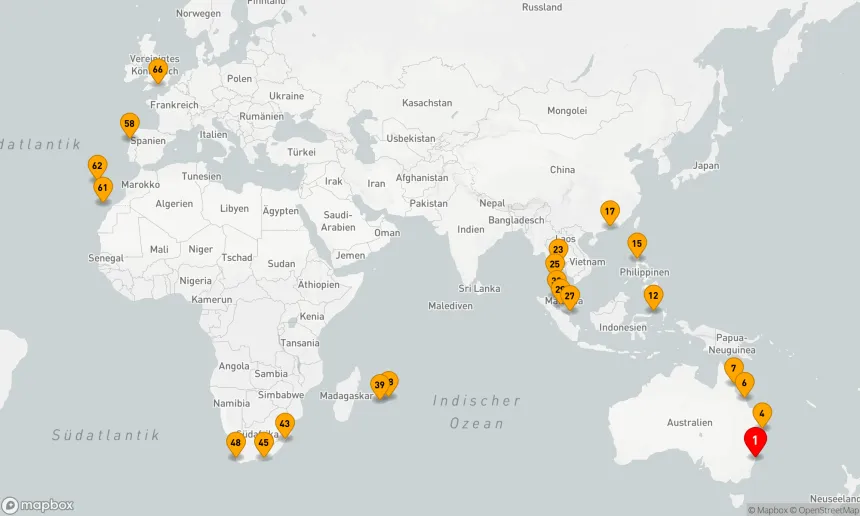Click the Sri Lanka label
The image size is (860, 516).
(x=479, y=288)
